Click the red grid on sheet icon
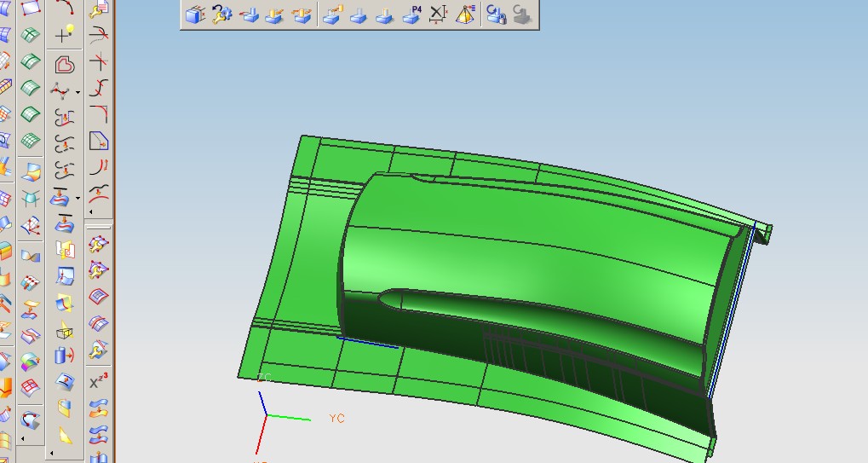This screenshot has height=463, width=868. (x=31, y=386)
